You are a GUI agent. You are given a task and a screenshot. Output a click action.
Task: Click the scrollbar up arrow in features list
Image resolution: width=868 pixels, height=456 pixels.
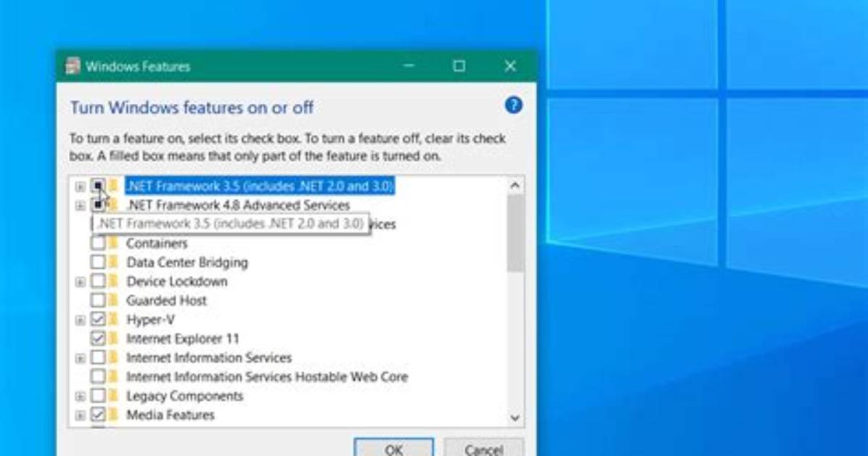tap(515, 186)
